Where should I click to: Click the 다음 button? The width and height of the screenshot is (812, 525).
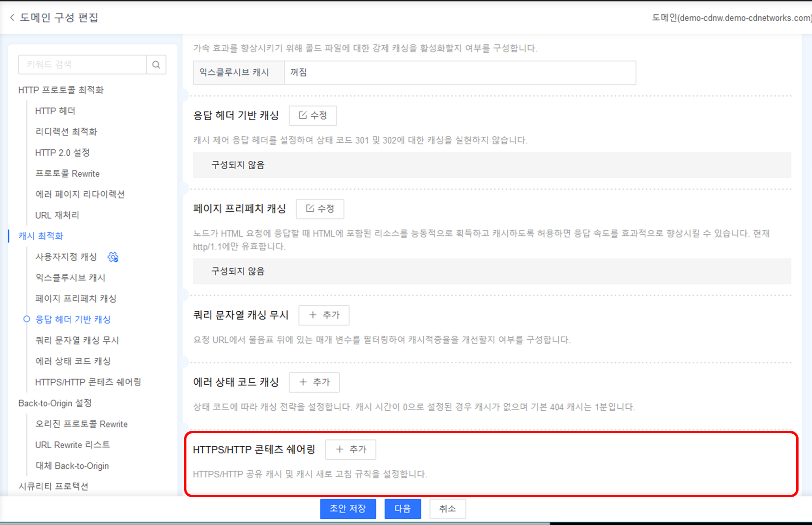403,509
